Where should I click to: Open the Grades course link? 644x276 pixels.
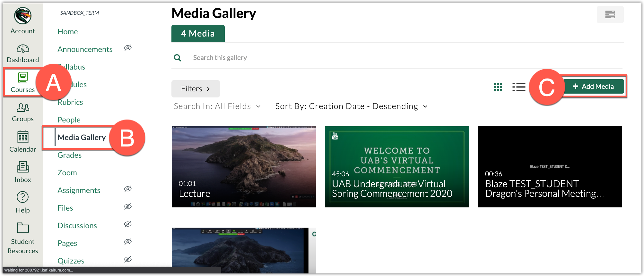(69, 155)
